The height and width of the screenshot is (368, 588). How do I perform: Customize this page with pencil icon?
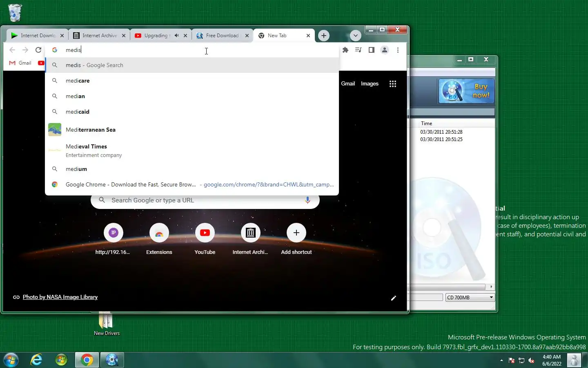394,298
